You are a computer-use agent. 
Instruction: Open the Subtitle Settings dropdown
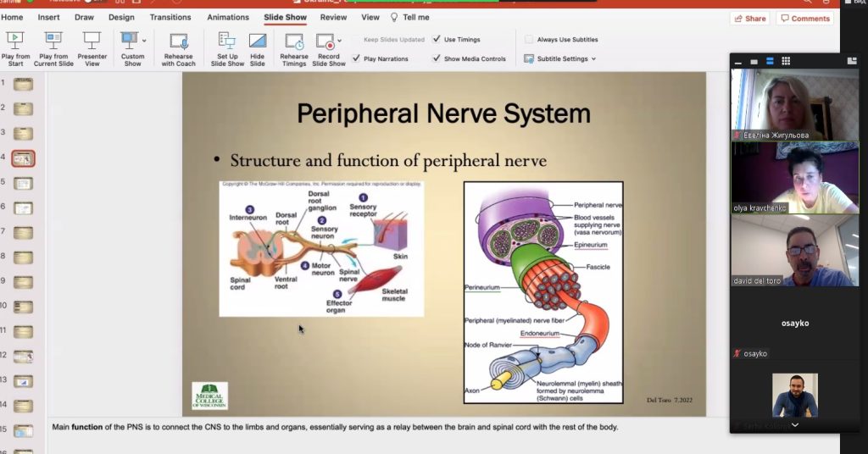559,58
